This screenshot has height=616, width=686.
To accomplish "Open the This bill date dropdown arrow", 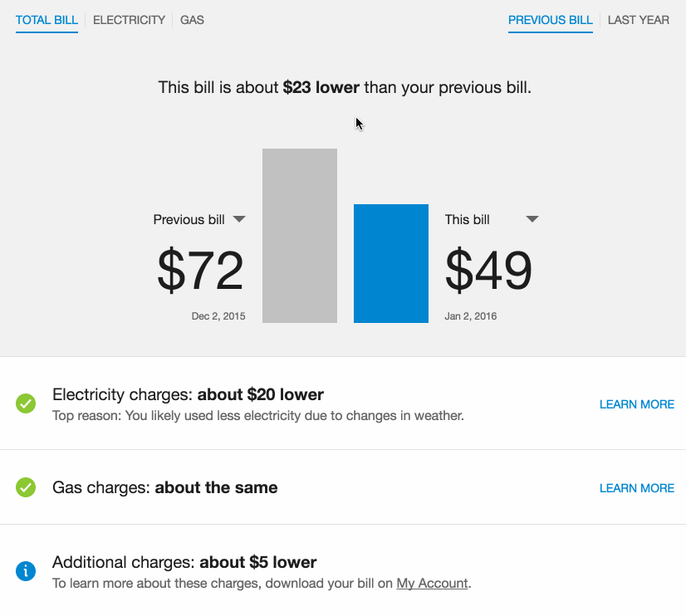I will 532,219.
